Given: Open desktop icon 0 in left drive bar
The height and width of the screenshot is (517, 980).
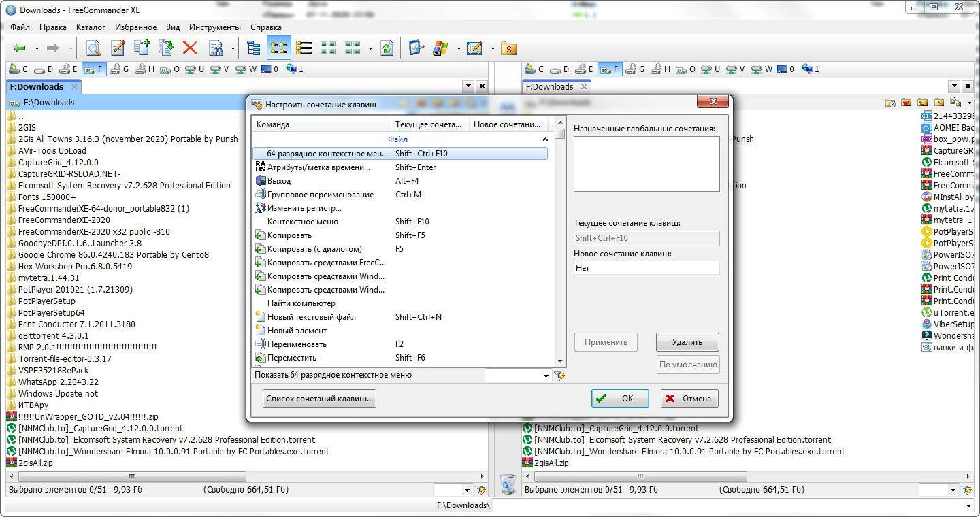Looking at the screenshot, I should 270,69.
